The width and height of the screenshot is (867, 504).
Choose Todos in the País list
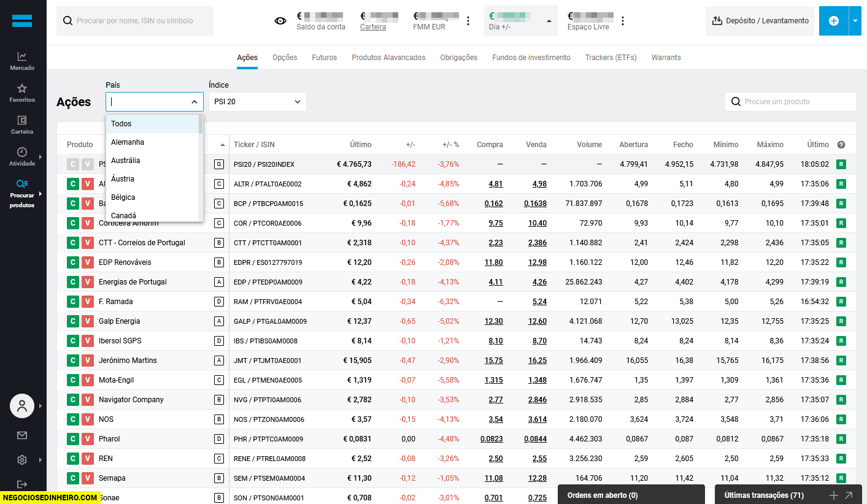click(152, 124)
